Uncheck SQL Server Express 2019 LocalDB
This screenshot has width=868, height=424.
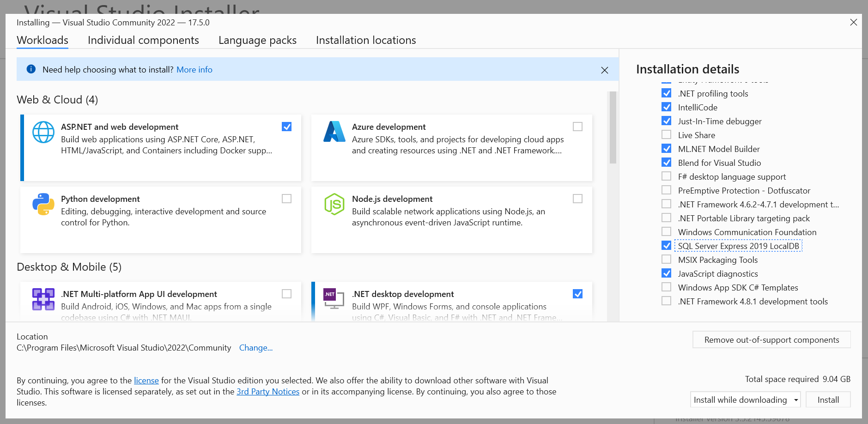tap(667, 245)
